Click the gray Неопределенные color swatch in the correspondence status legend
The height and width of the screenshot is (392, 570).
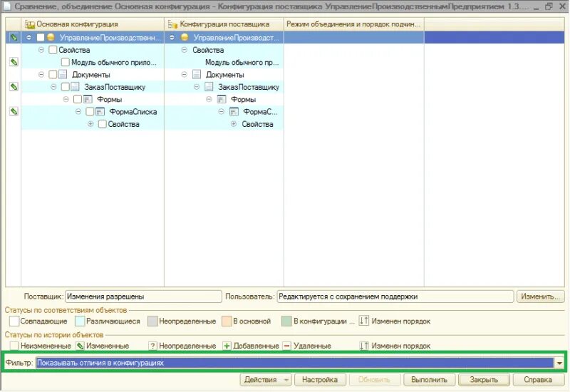point(152,321)
